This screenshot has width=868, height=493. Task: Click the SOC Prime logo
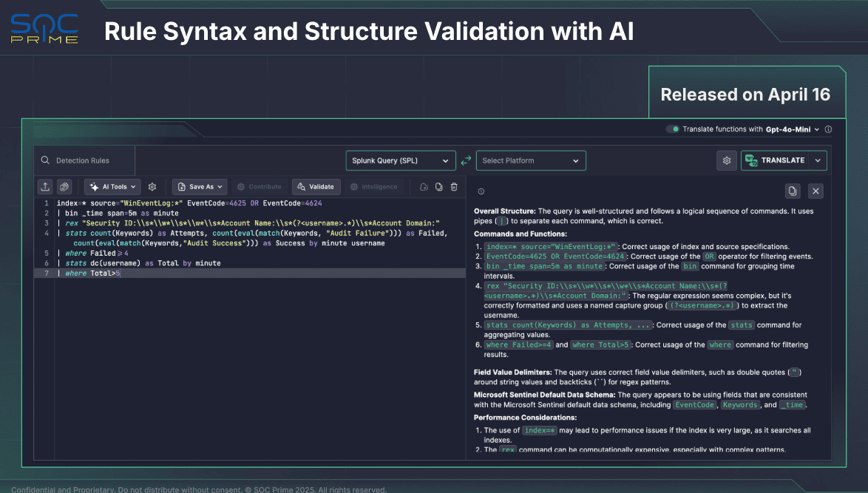(x=44, y=31)
